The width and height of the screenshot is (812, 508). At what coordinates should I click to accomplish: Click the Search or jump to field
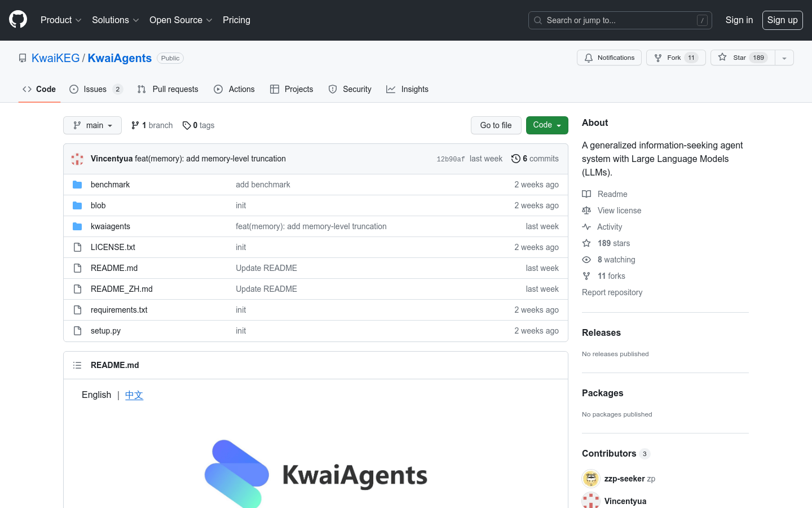pyautogui.click(x=620, y=20)
